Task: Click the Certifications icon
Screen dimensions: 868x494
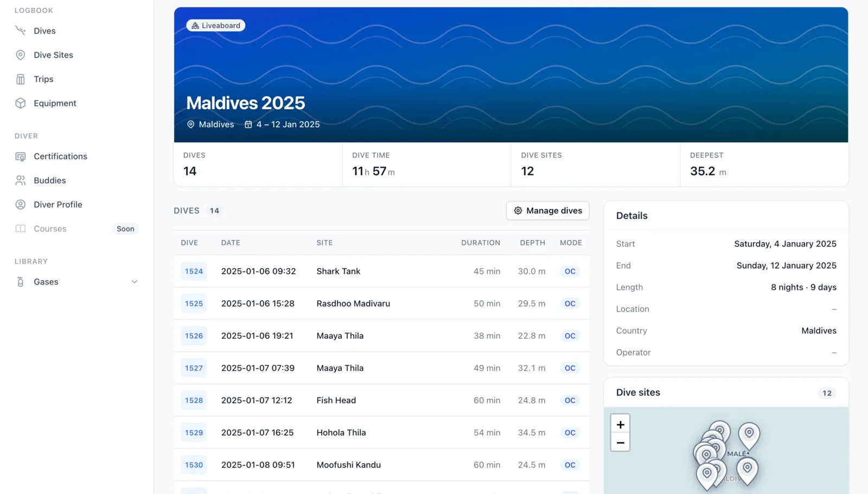Action: click(x=21, y=156)
